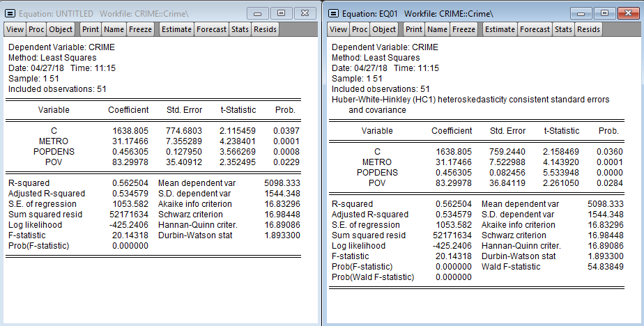Show Stats in the UNTITLED equation window

pyautogui.click(x=240, y=29)
